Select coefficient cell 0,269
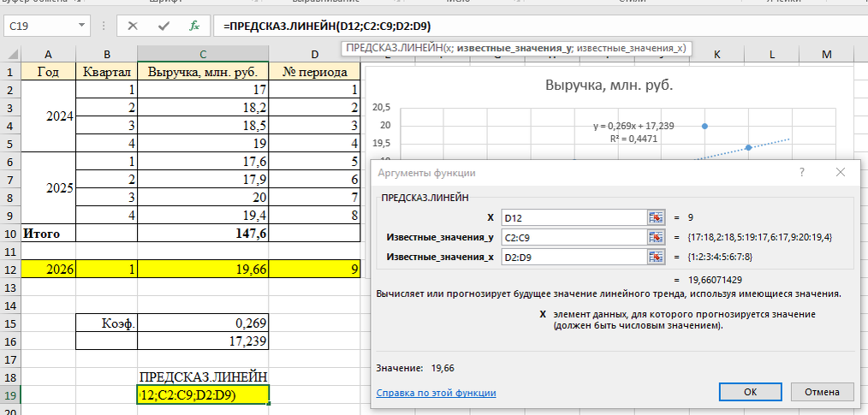The height and width of the screenshot is (415, 868). pyautogui.click(x=203, y=323)
